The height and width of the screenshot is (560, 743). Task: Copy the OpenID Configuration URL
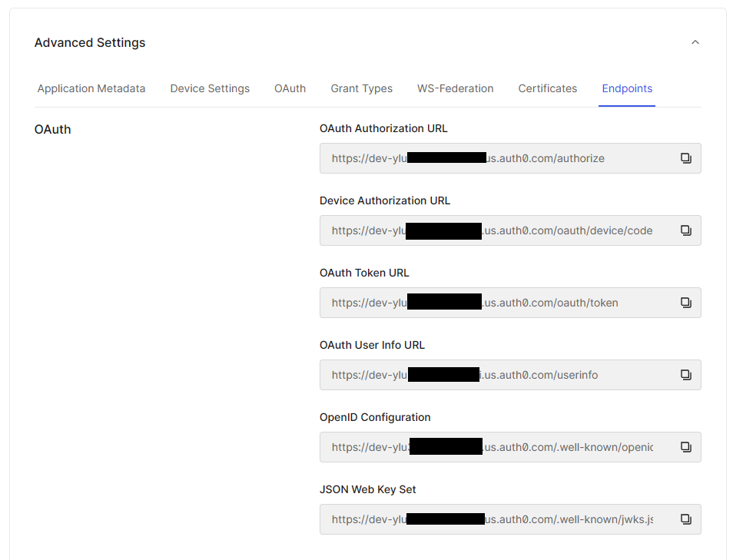(x=685, y=447)
